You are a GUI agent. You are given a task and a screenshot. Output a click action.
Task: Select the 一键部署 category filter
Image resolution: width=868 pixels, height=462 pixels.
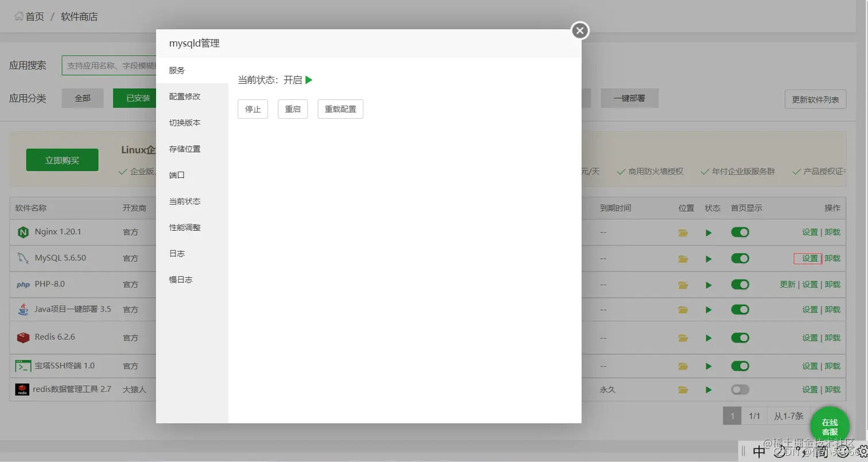coord(629,98)
